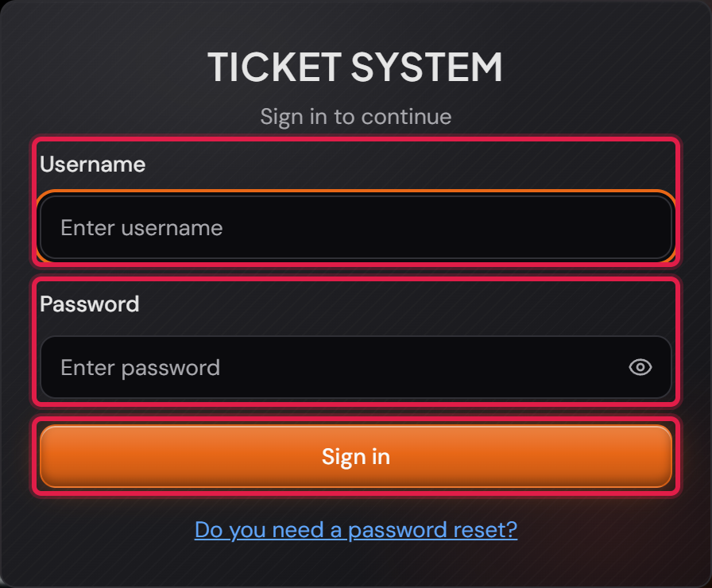Show password using the eye icon
The image size is (712, 588).
pyautogui.click(x=640, y=367)
